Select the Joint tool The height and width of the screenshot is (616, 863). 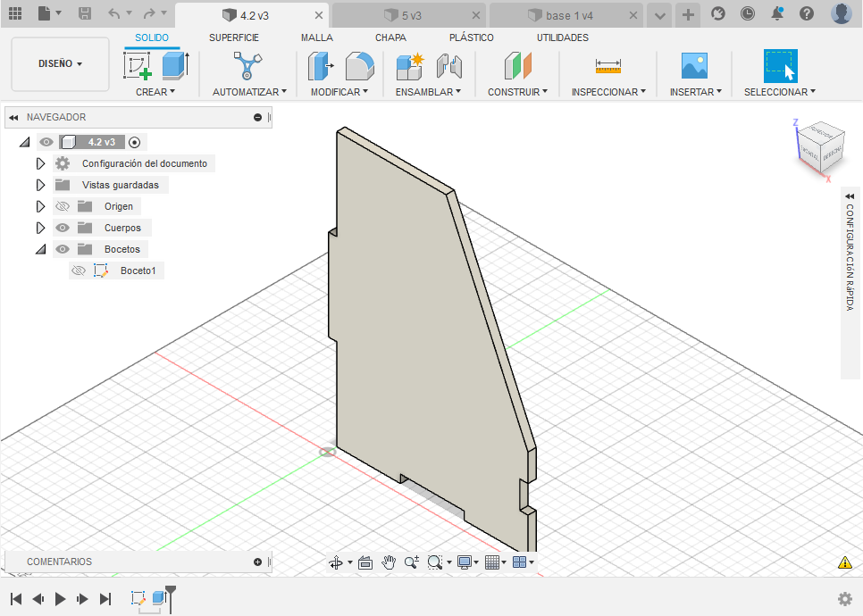[449, 66]
